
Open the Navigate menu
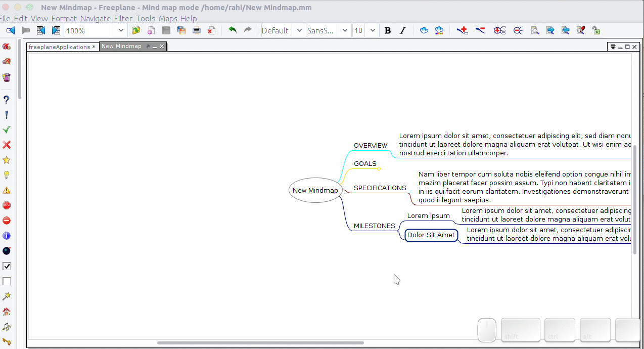96,19
